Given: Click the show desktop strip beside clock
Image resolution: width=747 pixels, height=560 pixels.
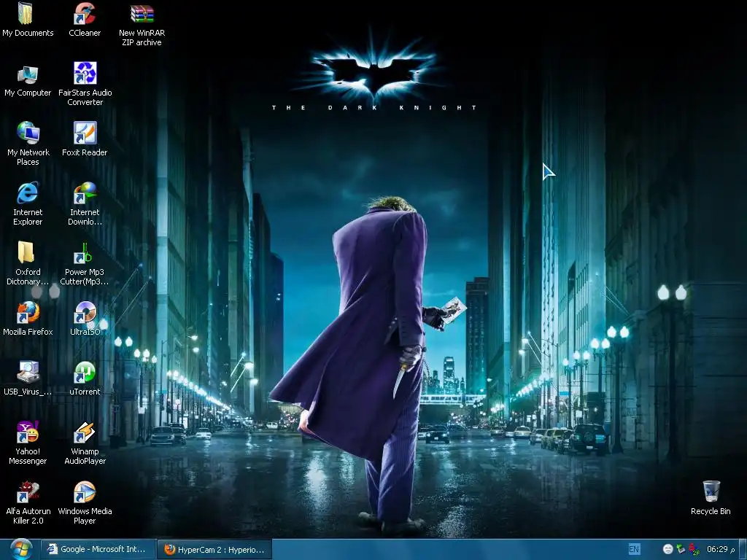Looking at the screenshot, I should coord(742,550).
